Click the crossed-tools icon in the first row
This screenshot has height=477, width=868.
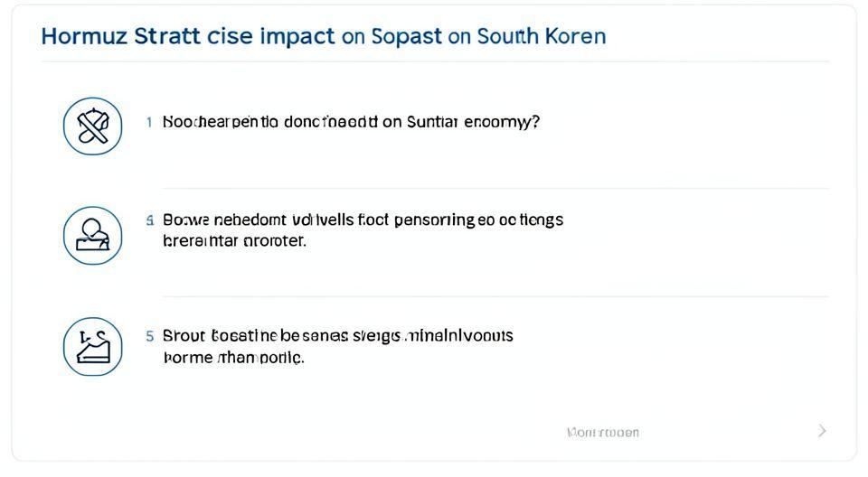coord(92,126)
